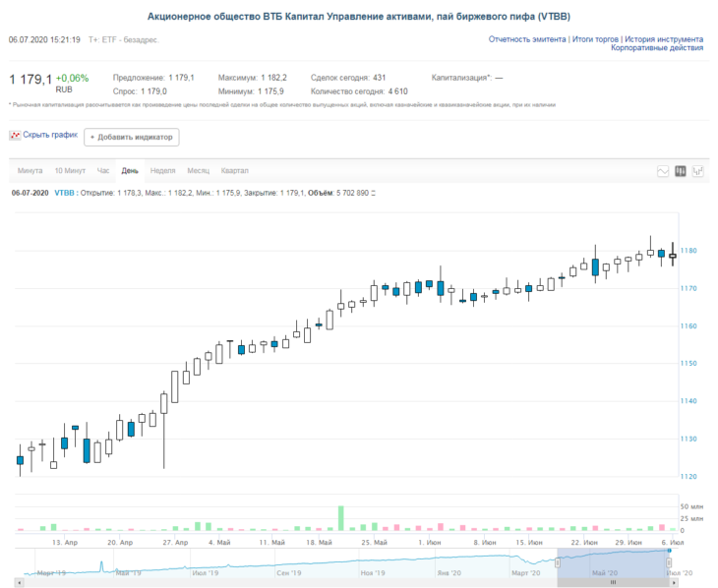Click 1180 price axis label
The height and width of the screenshot is (588, 718).
point(688,251)
